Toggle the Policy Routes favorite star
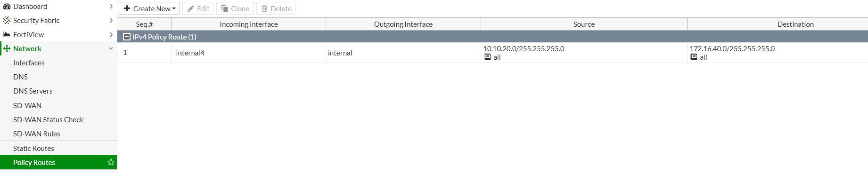Screen dimensions: 868x173 [x=111, y=162]
